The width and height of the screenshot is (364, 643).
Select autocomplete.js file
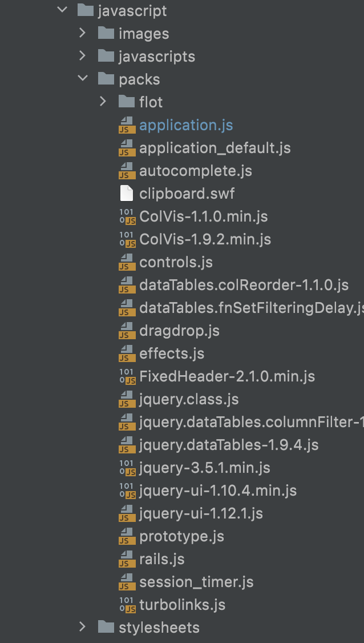(196, 171)
